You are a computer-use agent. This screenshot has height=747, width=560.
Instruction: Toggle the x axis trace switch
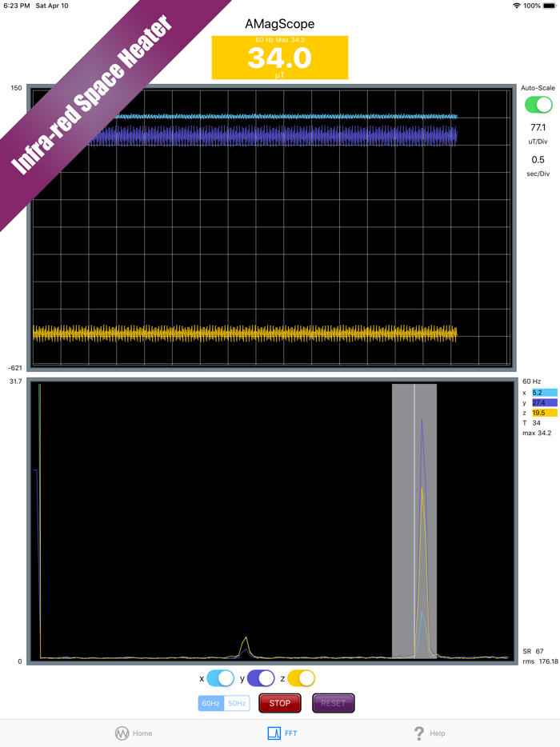pyautogui.click(x=220, y=678)
